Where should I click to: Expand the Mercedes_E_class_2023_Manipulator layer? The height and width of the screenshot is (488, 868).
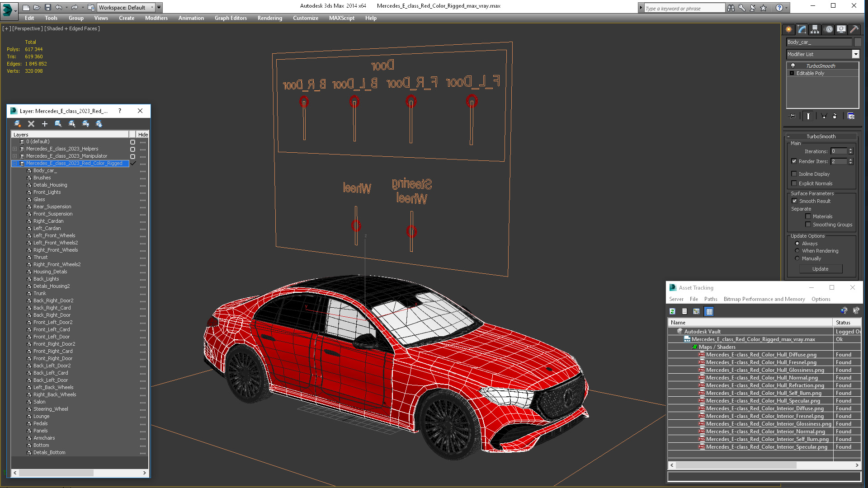click(15, 156)
